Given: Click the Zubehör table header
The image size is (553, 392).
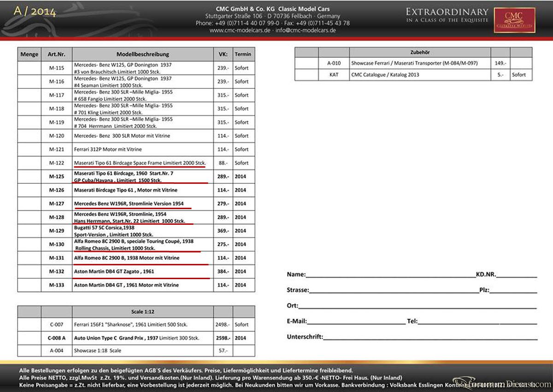Looking at the screenshot, I should pyautogui.click(x=420, y=53).
